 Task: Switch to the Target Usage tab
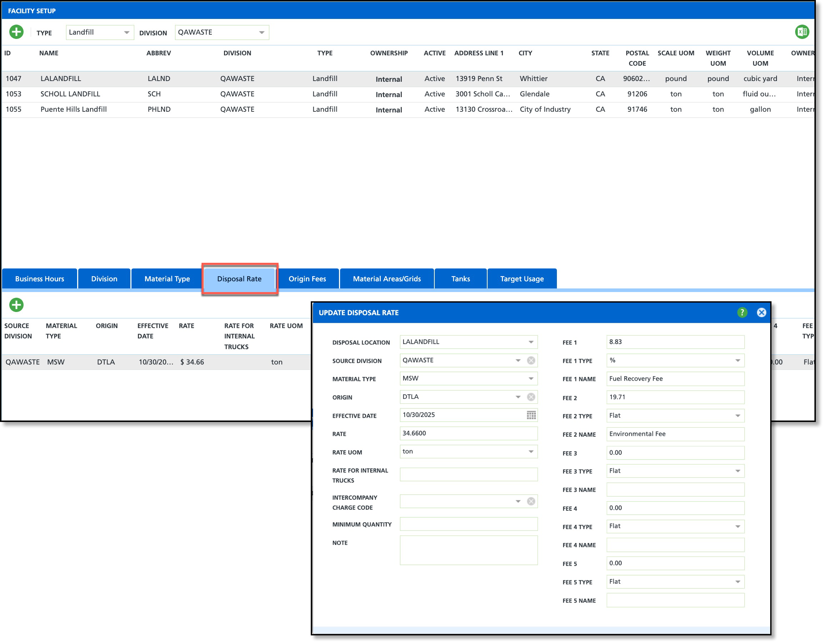coord(522,279)
